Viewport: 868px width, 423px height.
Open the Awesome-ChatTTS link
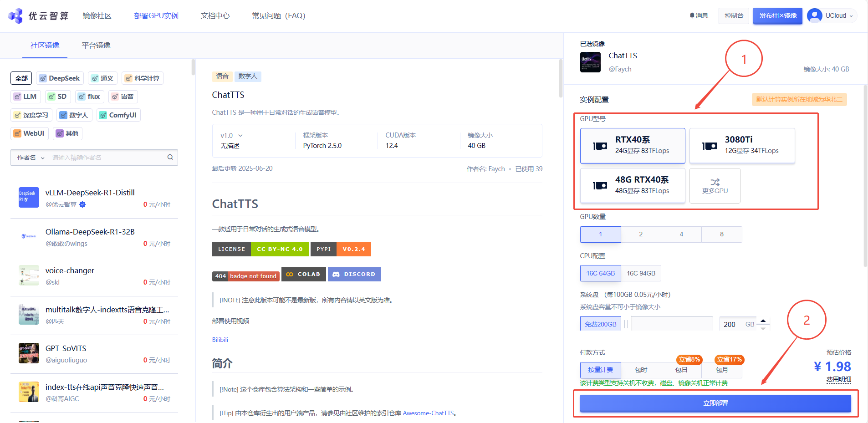coord(428,413)
